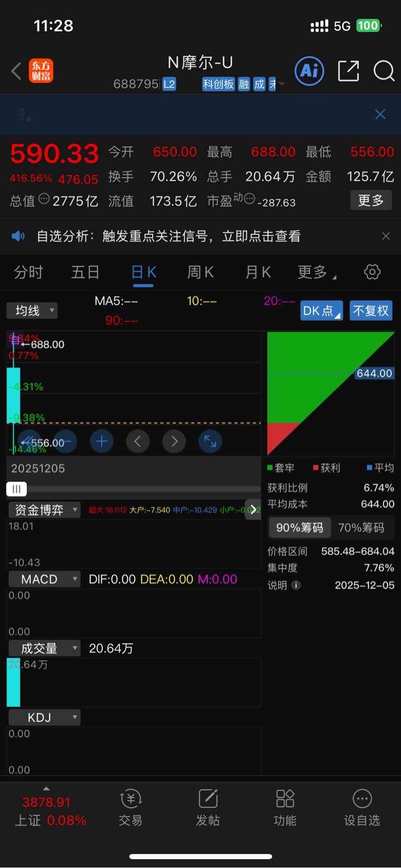
Task: Expand the 资金博弈 legend arrow
Action: [x=253, y=510]
